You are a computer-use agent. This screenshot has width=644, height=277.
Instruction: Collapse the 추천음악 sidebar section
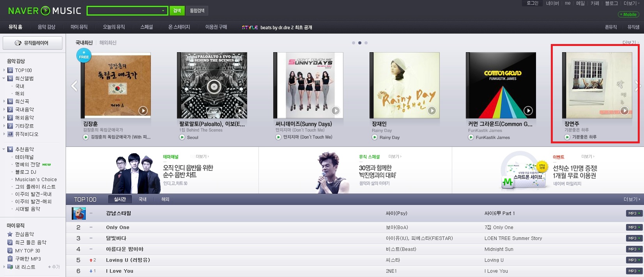(x=4, y=149)
